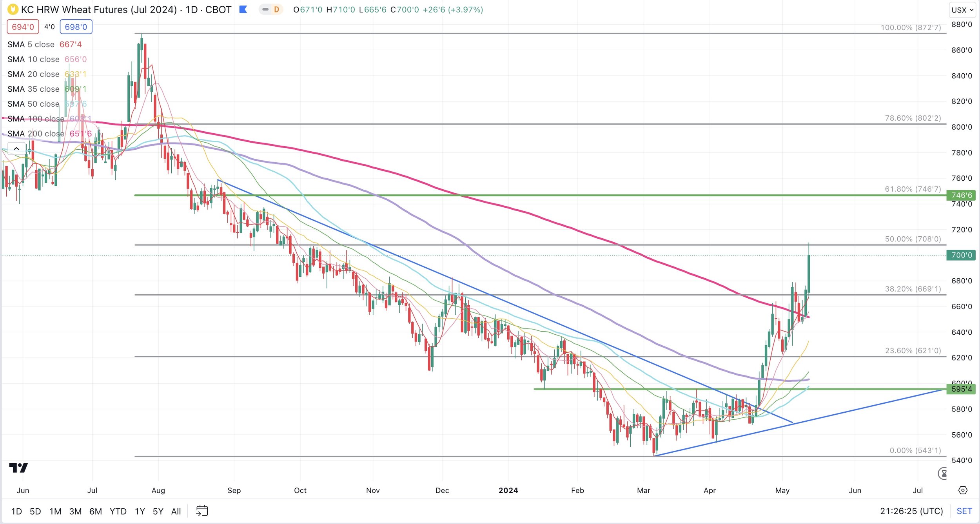The width and height of the screenshot is (980, 524).
Task: Click the wheat symbol logo icon
Action: coord(13,9)
